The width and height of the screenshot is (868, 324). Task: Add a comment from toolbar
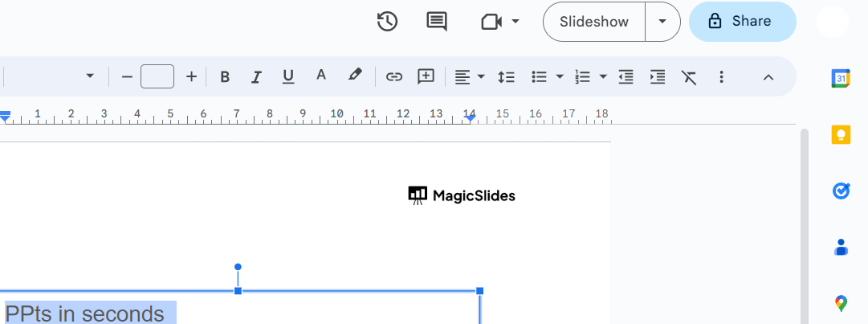click(426, 77)
